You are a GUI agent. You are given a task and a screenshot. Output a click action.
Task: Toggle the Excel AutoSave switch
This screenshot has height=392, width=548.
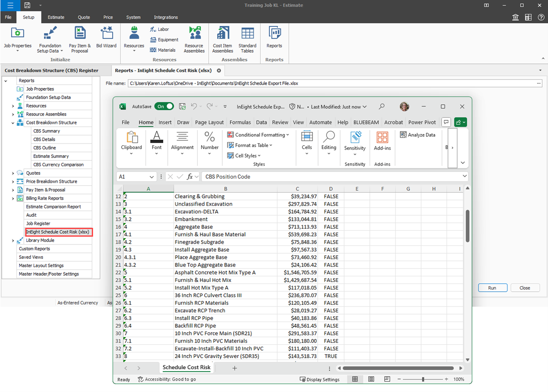(164, 107)
